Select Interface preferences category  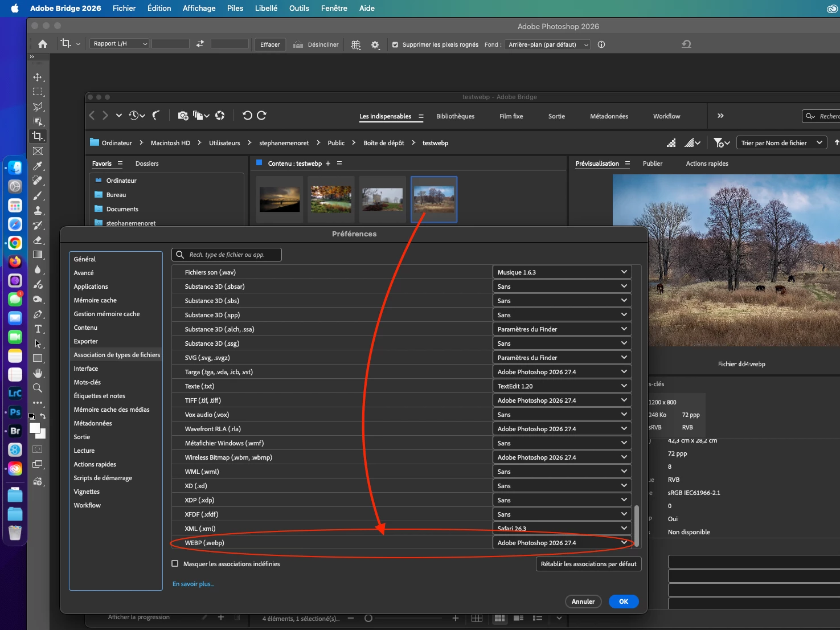86,369
